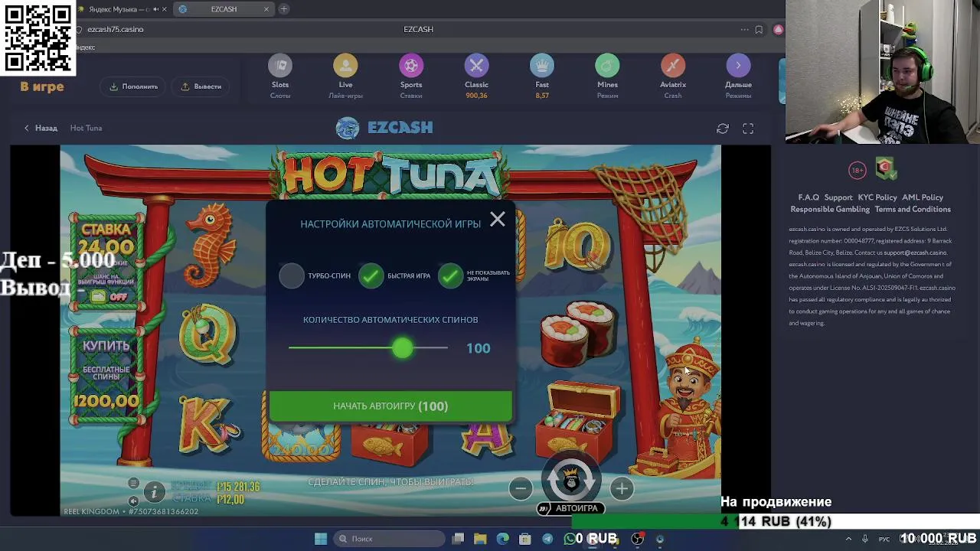This screenshot has width=980, height=551.
Task: Launch Microsoft Edge from the taskbar
Action: coord(502,539)
